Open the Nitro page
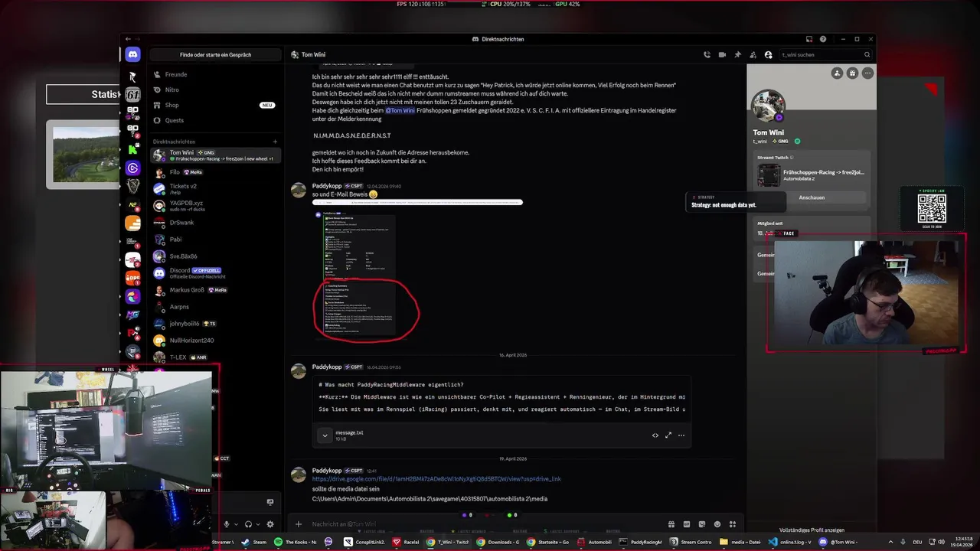Screen dimensions: 980x551 pyautogui.click(x=215, y=90)
